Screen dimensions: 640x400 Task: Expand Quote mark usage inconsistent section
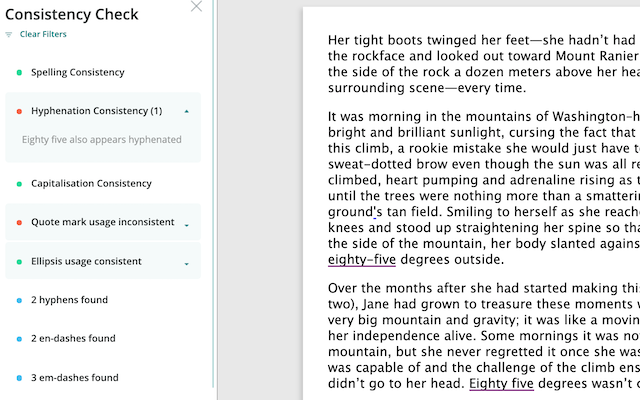[x=187, y=225]
